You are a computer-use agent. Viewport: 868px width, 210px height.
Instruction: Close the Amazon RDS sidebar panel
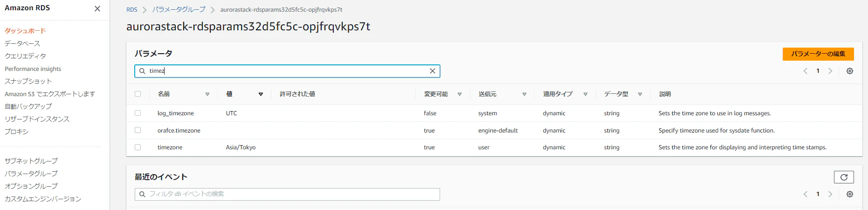pos(97,9)
